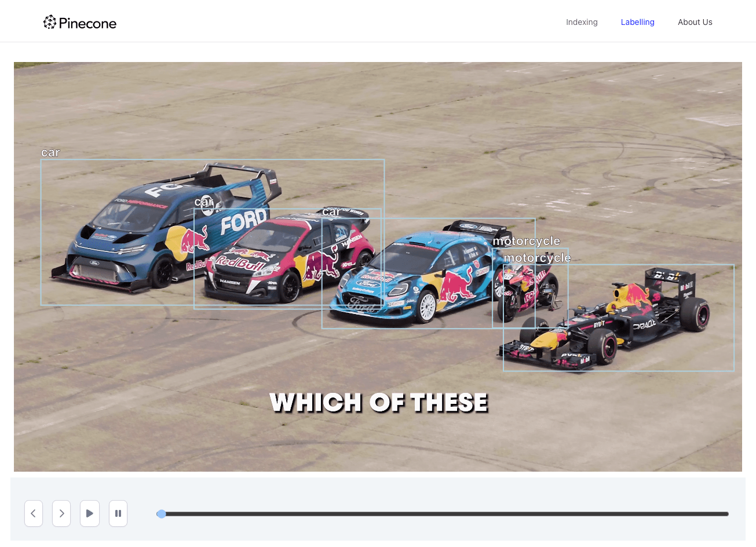The image size is (756, 547).
Task: Switch to the Labelling tab
Action: click(637, 22)
